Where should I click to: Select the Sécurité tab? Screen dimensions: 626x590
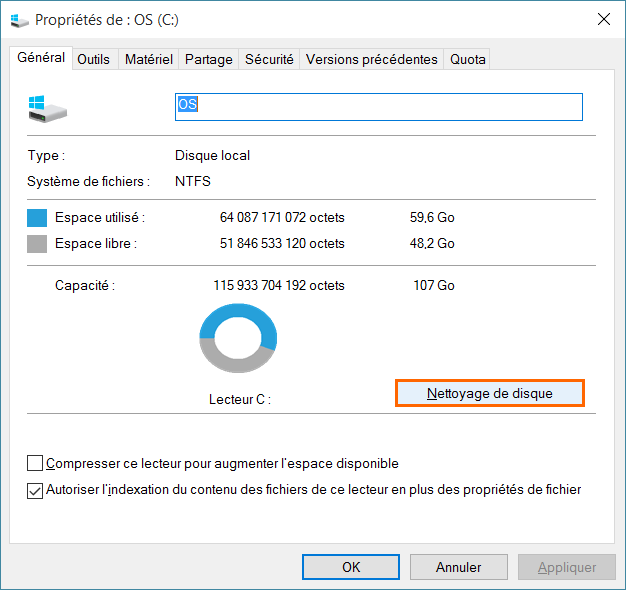pos(269,59)
